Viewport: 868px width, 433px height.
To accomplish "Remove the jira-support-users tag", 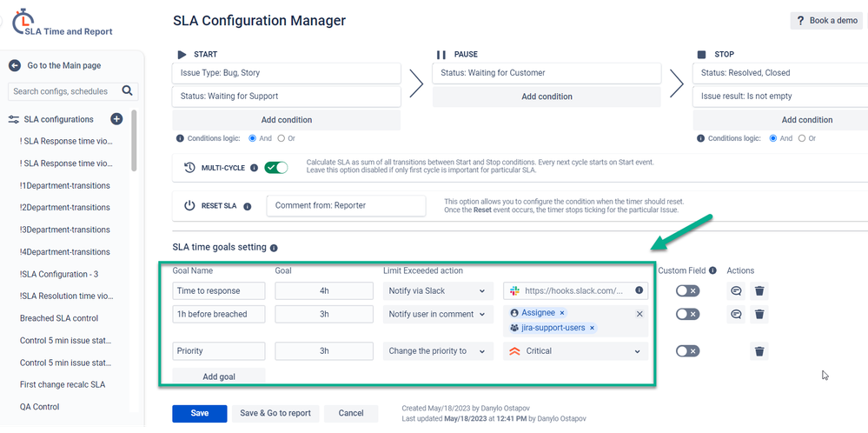I will point(592,328).
